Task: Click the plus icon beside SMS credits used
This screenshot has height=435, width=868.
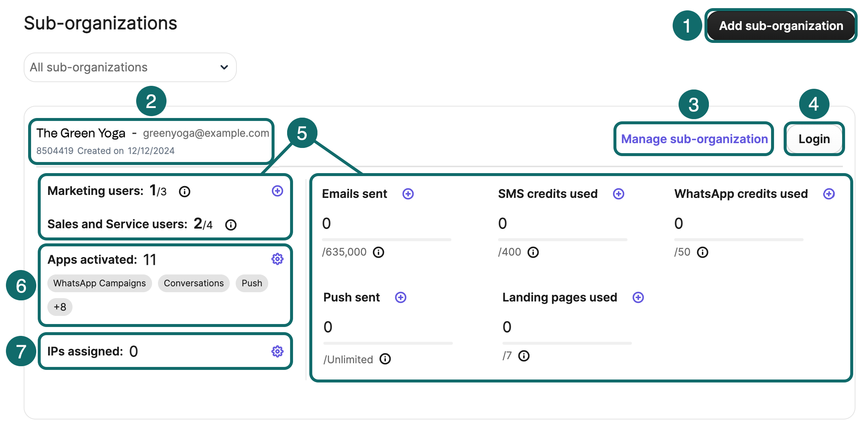Action: [x=619, y=194]
